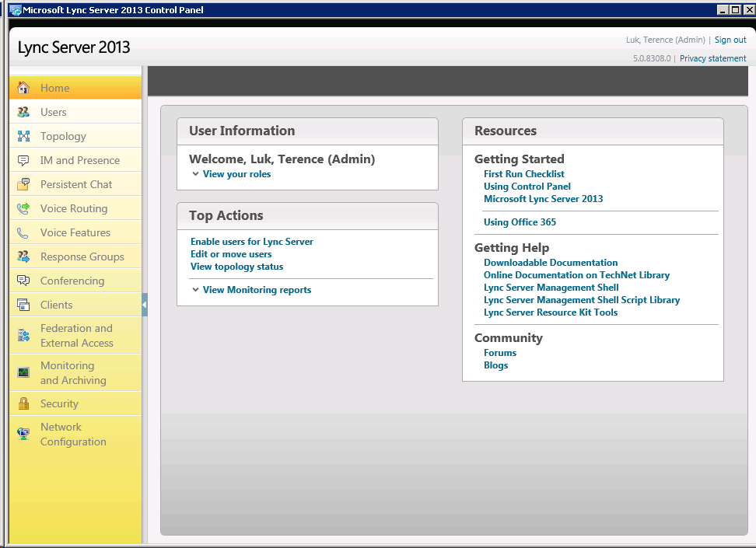Screen dimensions: 756x548
Task: Click the Conferencing icon
Action: pyautogui.click(x=23, y=281)
